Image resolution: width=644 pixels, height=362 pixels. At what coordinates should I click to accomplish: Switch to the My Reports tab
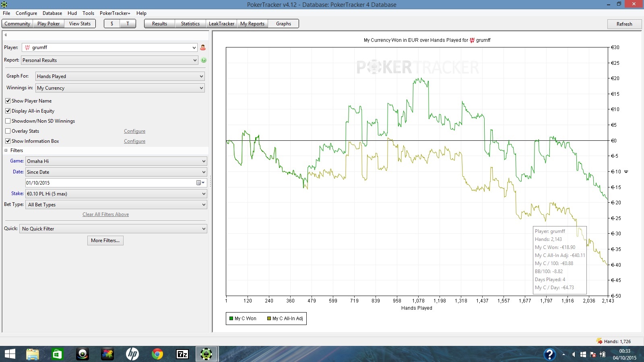[252, 24]
